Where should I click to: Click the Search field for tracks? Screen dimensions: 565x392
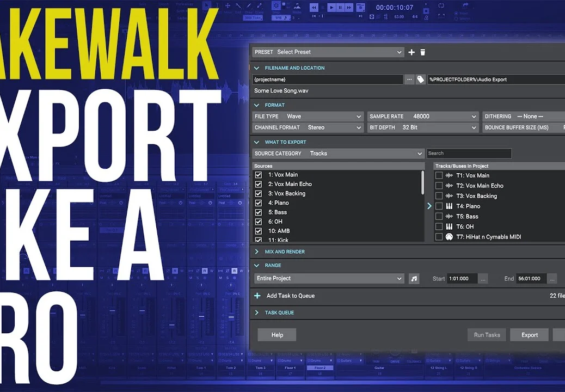click(469, 154)
